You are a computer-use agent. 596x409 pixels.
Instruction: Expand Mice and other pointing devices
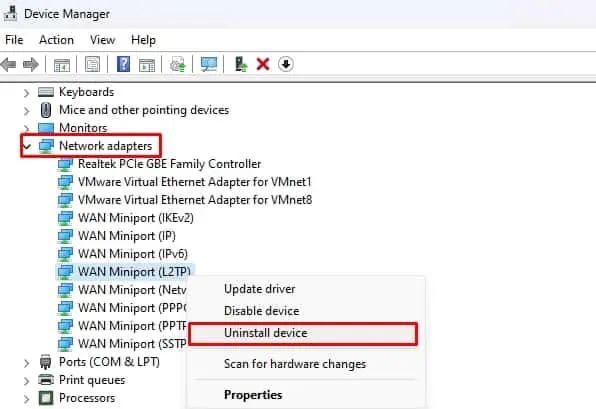coord(26,111)
